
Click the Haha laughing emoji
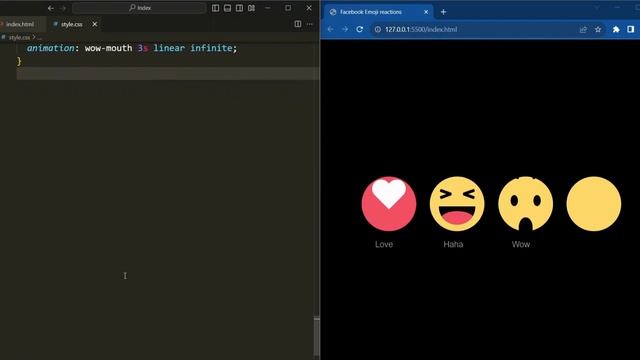tap(457, 204)
